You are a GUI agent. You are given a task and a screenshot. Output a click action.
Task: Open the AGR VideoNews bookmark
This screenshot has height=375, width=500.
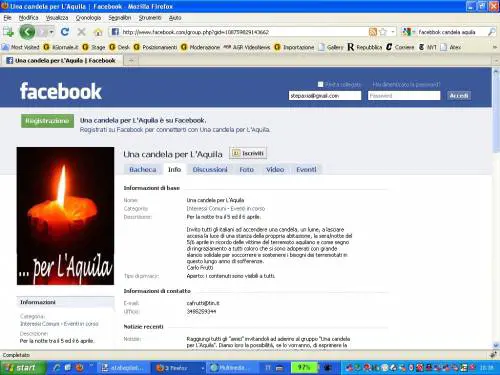[x=247, y=47]
